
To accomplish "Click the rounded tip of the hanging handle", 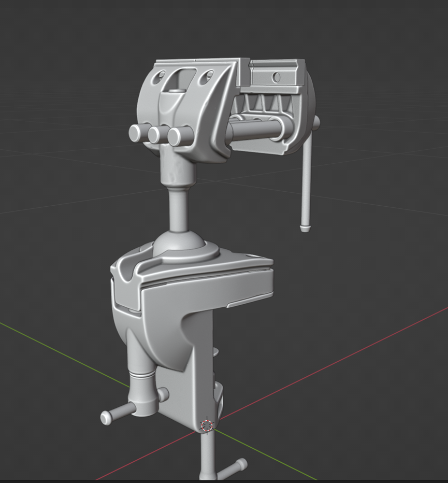I will (305, 226).
